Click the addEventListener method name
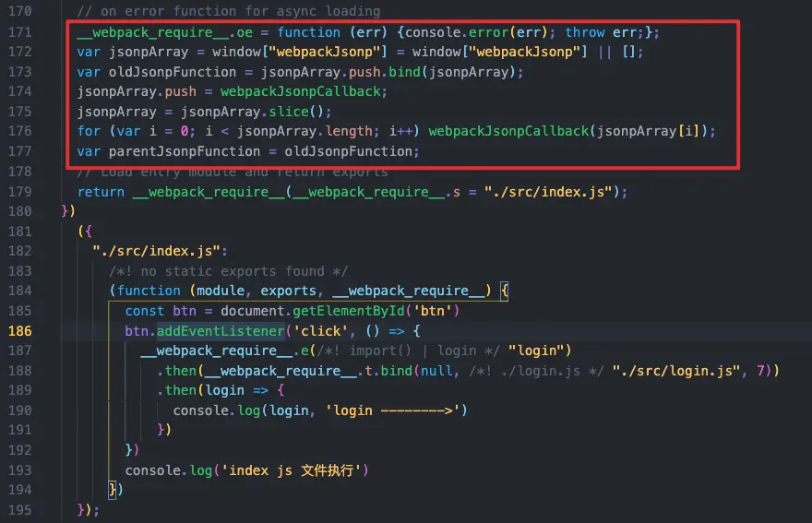 pyautogui.click(x=221, y=331)
